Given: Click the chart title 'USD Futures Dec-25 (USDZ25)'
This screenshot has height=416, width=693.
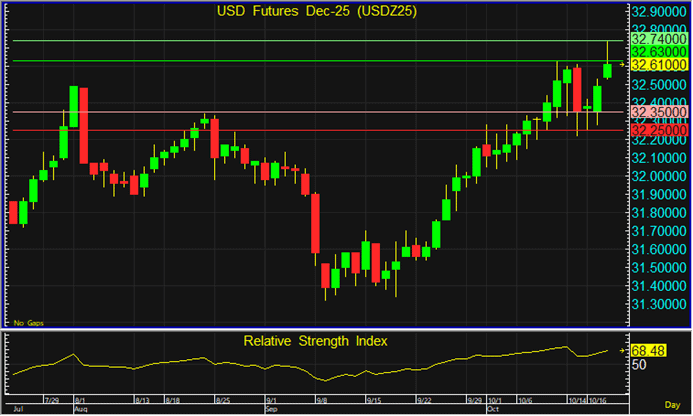Looking at the screenshot, I should (316, 12).
